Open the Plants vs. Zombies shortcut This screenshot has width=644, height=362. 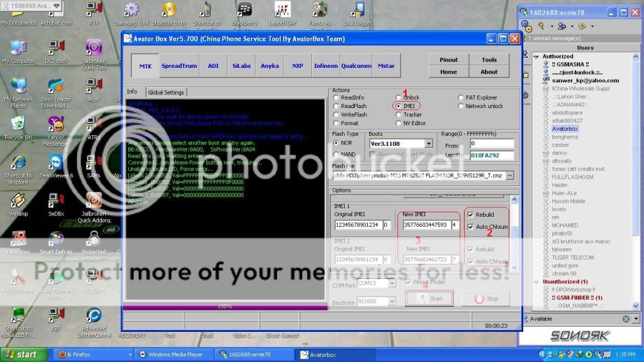click(x=320, y=10)
